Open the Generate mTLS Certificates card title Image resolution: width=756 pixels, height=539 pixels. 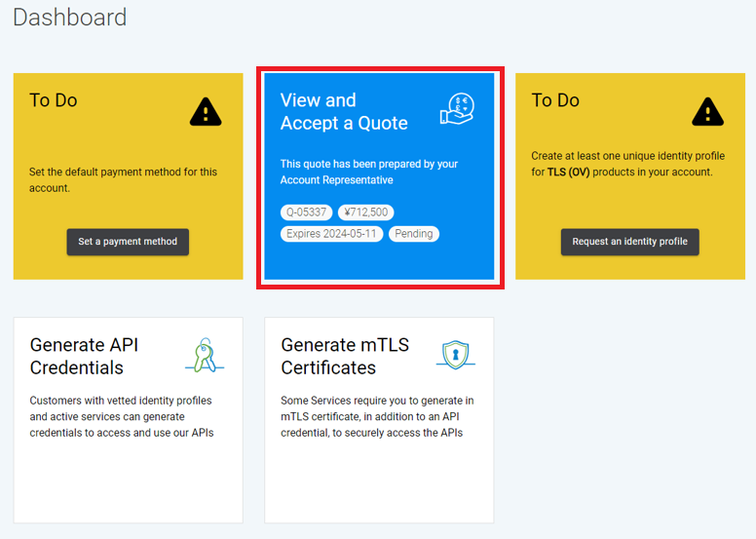click(x=345, y=356)
